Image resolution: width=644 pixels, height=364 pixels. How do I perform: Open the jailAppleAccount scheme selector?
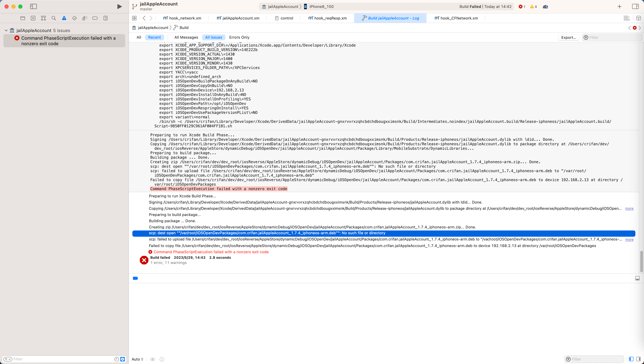coord(280,7)
